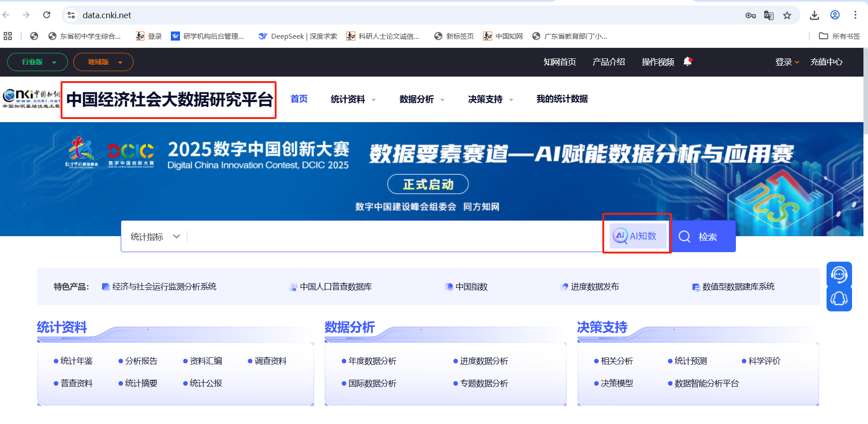Click the notification bell icon
868x424 pixels.
click(x=688, y=62)
